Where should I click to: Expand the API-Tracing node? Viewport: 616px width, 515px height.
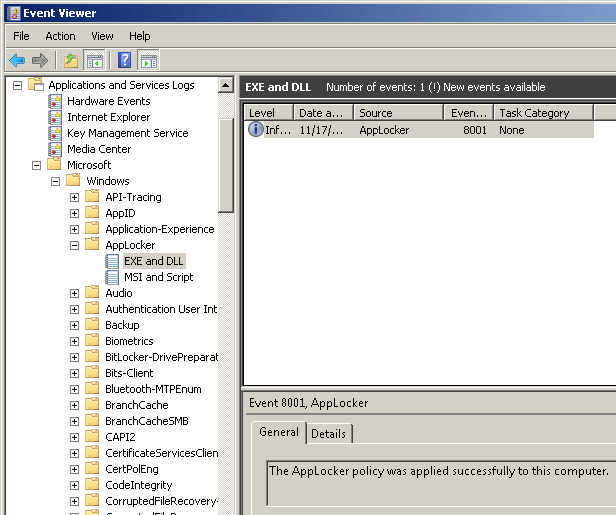click(74, 198)
